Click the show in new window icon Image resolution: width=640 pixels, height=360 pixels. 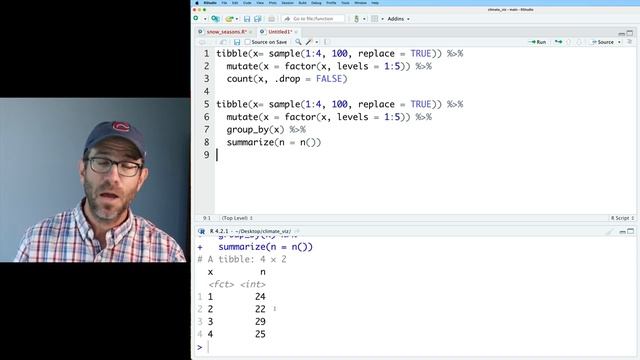(x=223, y=42)
